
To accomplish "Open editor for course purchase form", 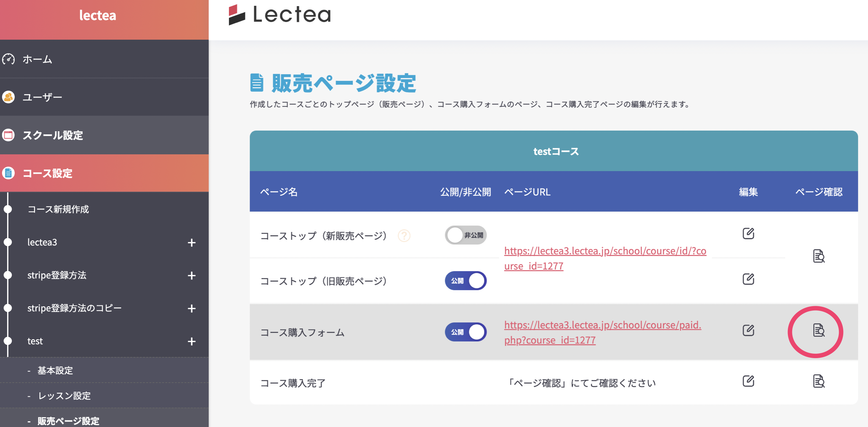I will click(748, 330).
